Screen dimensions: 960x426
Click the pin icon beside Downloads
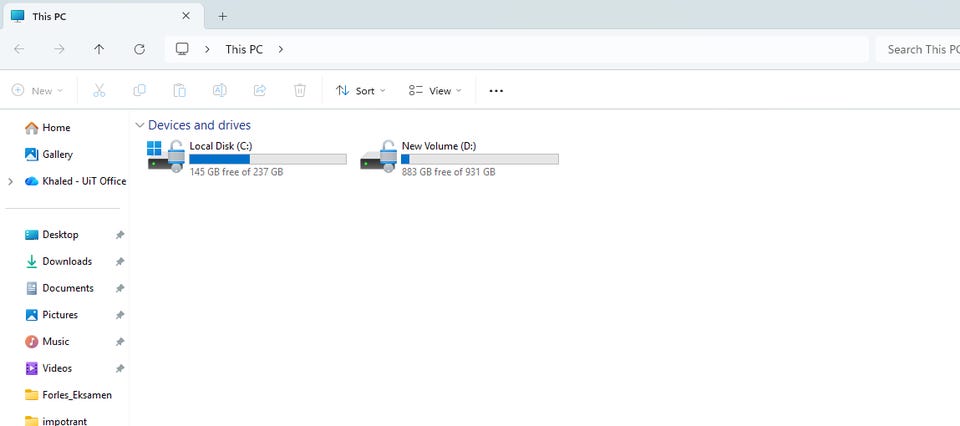(x=120, y=261)
